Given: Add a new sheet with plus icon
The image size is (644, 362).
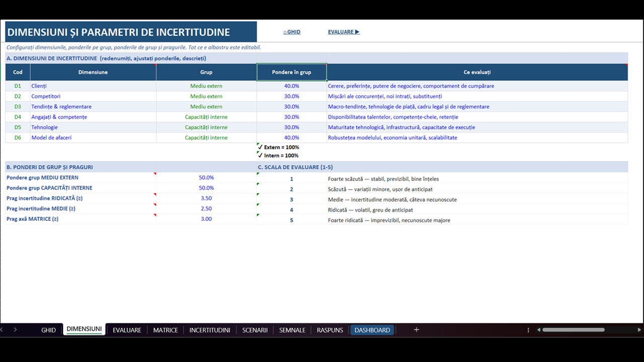Looking at the screenshot, I should click(416, 330).
